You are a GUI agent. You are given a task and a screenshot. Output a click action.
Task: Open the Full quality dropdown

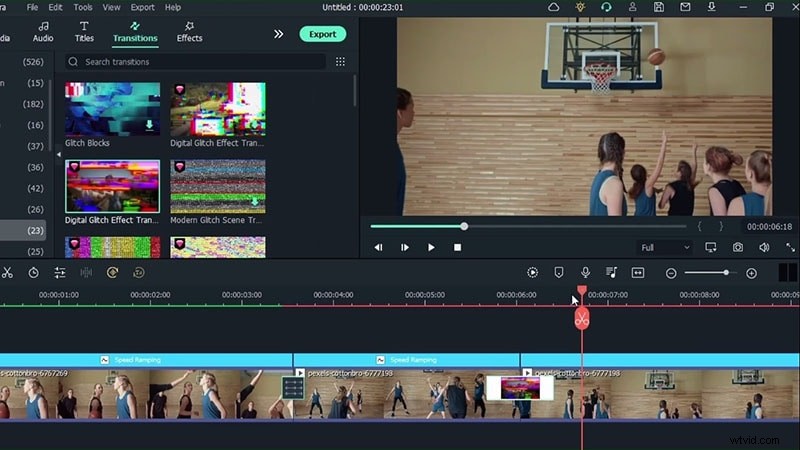[665, 247]
